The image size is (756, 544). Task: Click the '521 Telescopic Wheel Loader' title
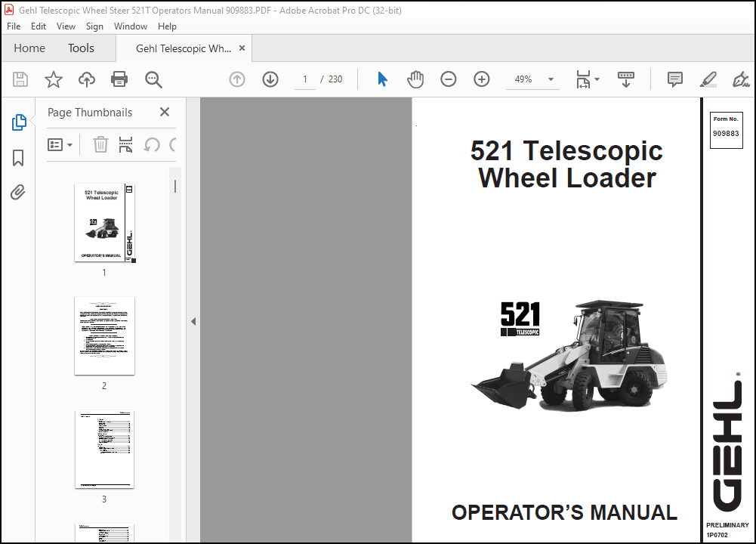coord(566,164)
